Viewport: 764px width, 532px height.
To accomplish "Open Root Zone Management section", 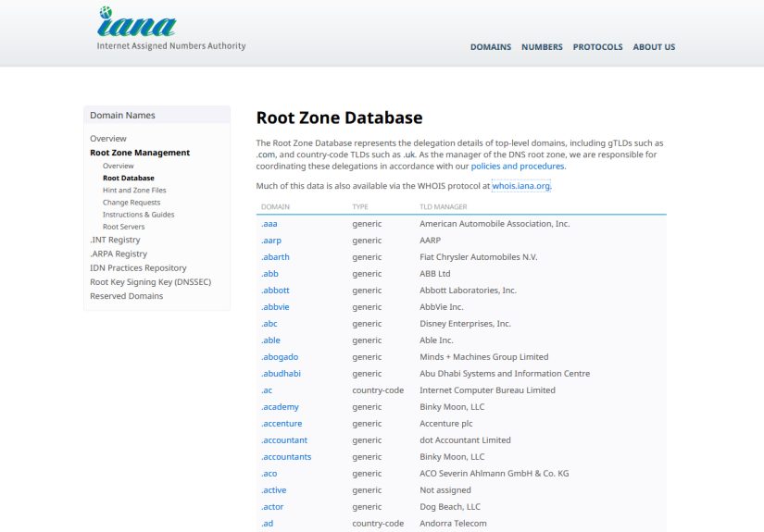I will [140, 153].
